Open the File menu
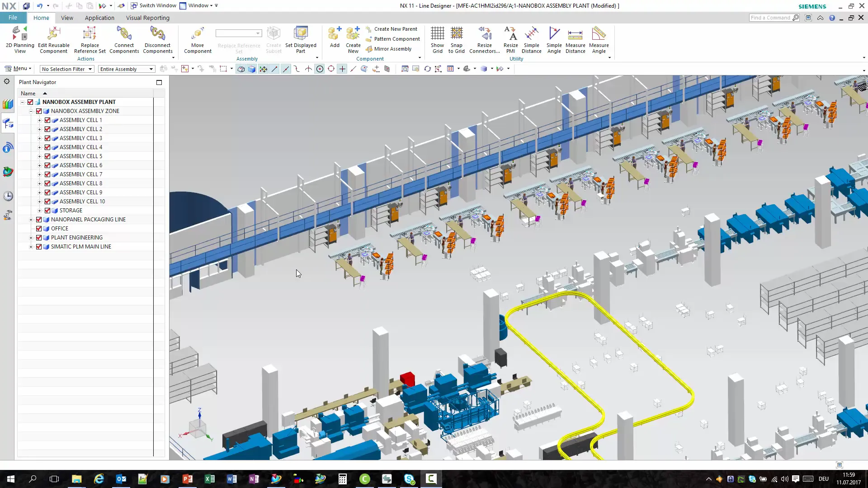The width and height of the screenshot is (868, 488). 13,18
